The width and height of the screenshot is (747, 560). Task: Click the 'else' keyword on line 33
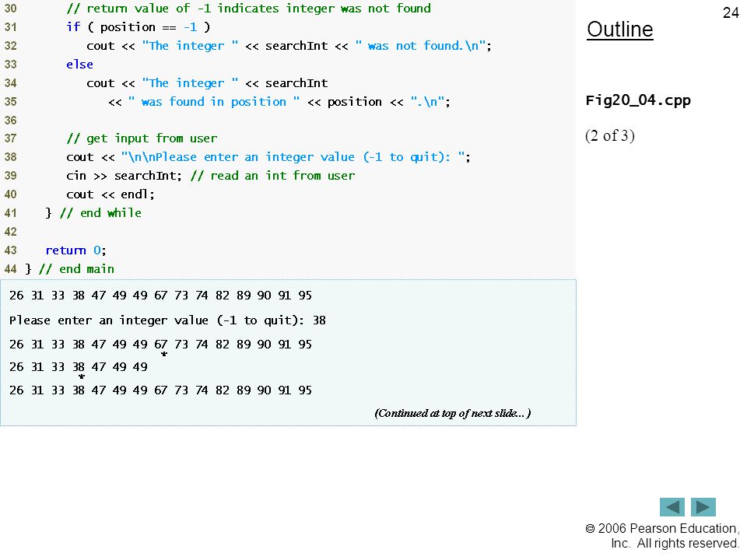[79, 65]
